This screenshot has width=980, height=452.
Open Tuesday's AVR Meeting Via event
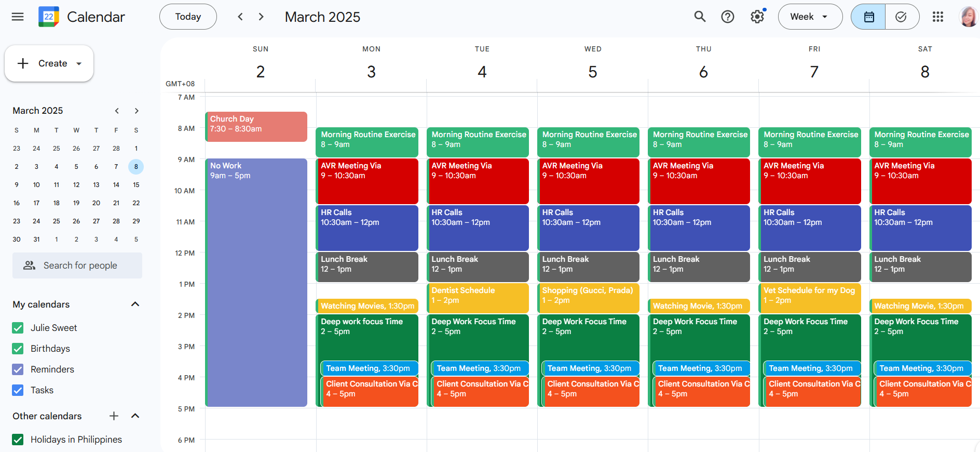pyautogui.click(x=478, y=181)
